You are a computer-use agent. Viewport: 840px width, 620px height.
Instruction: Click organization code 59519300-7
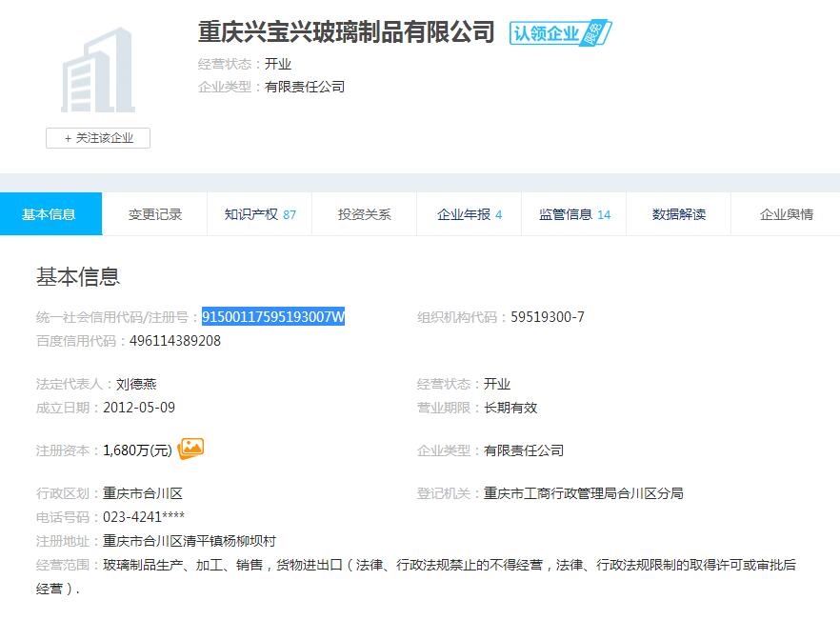coord(548,317)
